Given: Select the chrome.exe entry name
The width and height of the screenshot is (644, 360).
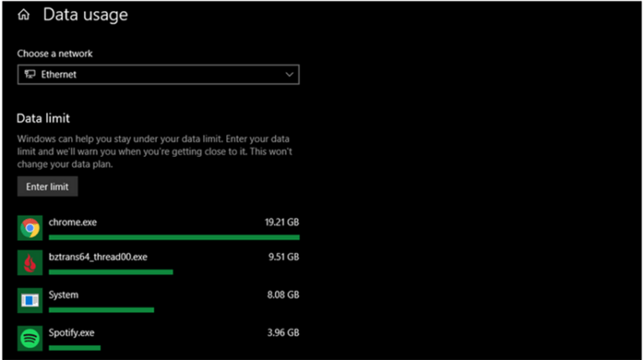Looking at the screenshot, I should [x=71, y=222].
